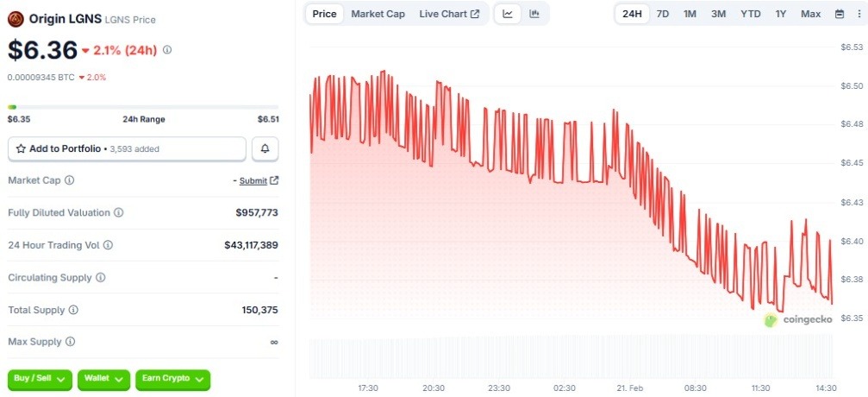Expand the Wallet dropdown
The image size is (868, 397).
click(103, 379)
